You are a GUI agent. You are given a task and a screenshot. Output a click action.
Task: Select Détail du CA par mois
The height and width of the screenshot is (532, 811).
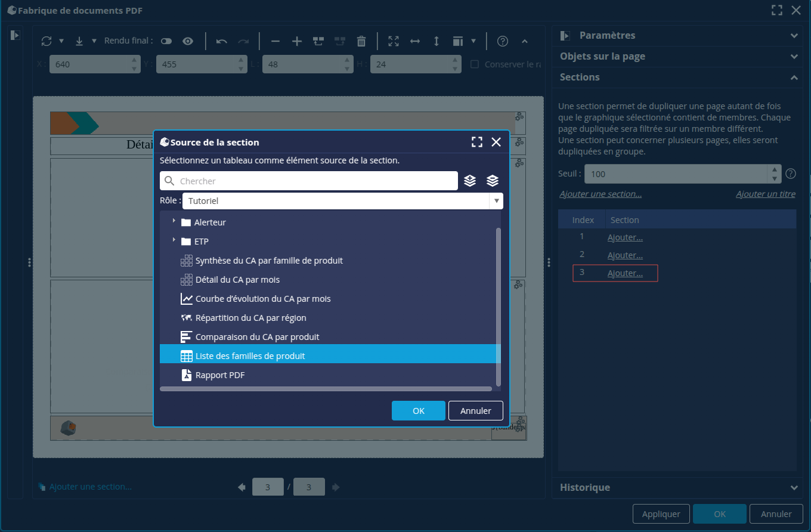click(x=237, y=280)
